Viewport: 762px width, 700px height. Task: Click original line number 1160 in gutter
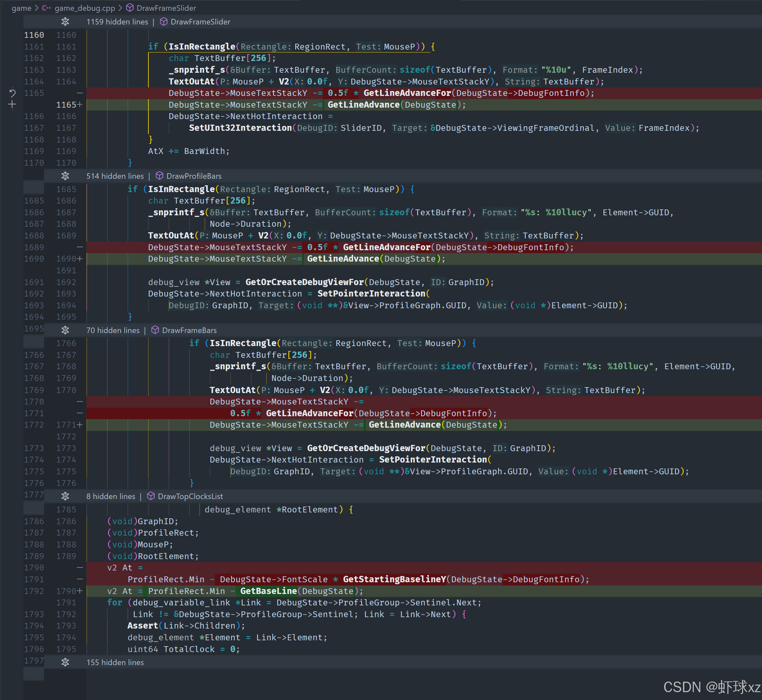coord(34,35)
